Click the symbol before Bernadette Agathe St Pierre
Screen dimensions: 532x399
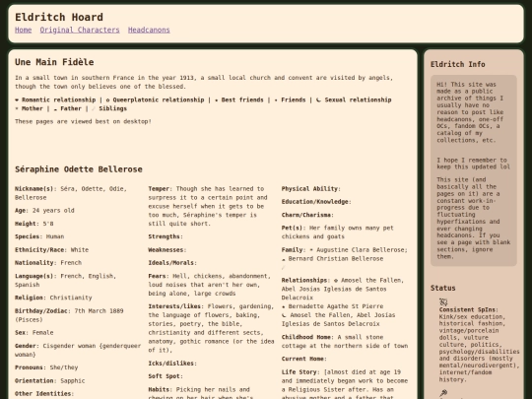(x=284, y=306)
